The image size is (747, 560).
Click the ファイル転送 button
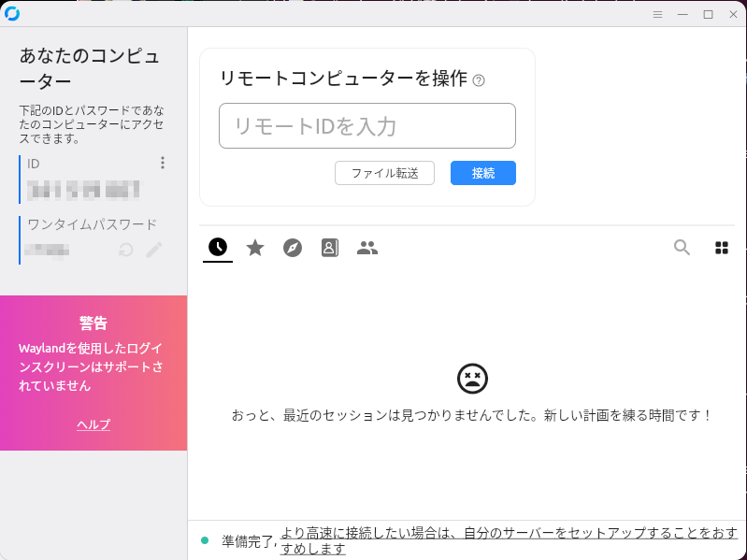tap(384, 173)
